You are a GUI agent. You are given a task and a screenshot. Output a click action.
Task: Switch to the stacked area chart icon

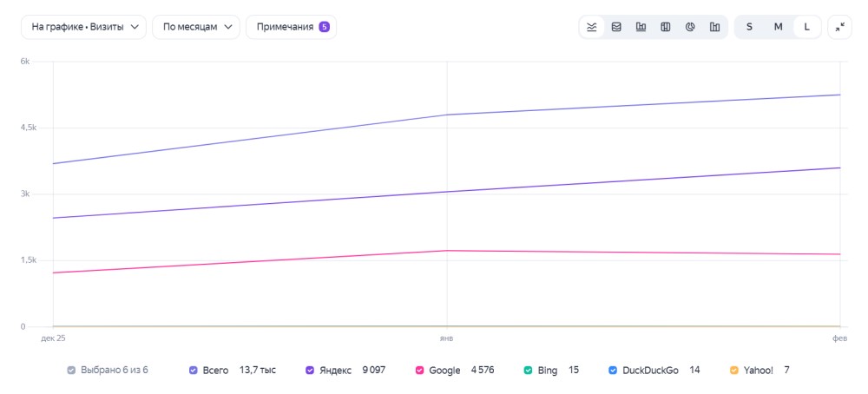click(616, 27)
